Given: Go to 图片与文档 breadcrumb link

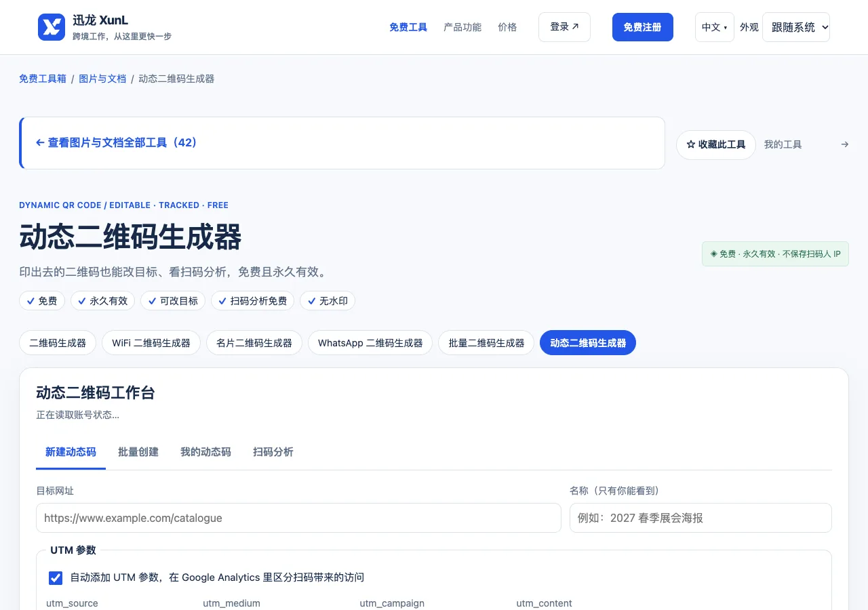Looking at the screenshot, I should 102,79.
